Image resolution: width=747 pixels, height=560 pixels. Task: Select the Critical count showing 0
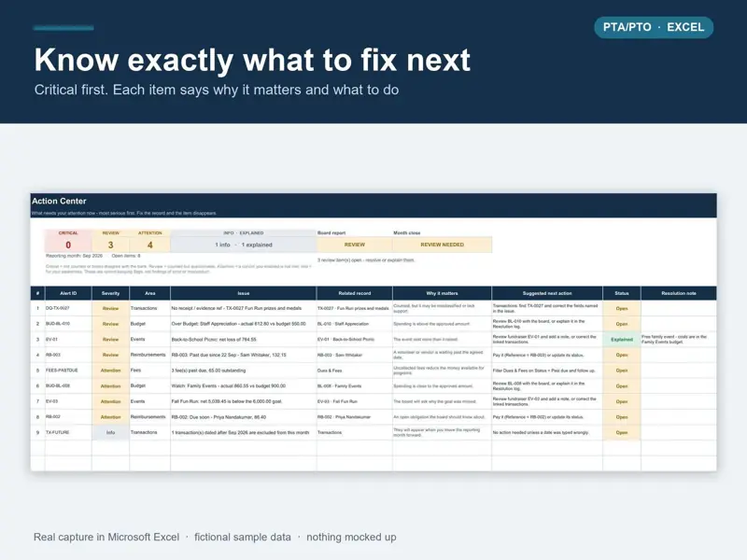pyautogui.click(x=68, y=245)
